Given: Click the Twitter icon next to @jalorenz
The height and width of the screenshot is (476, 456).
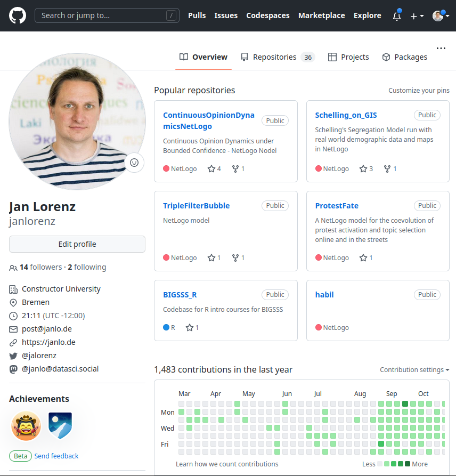Looking at the screenshot, I should tap(13, 355).
